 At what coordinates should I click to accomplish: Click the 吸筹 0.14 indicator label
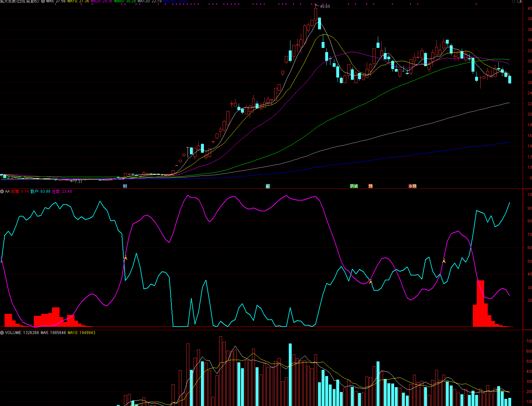pos(20,191)
